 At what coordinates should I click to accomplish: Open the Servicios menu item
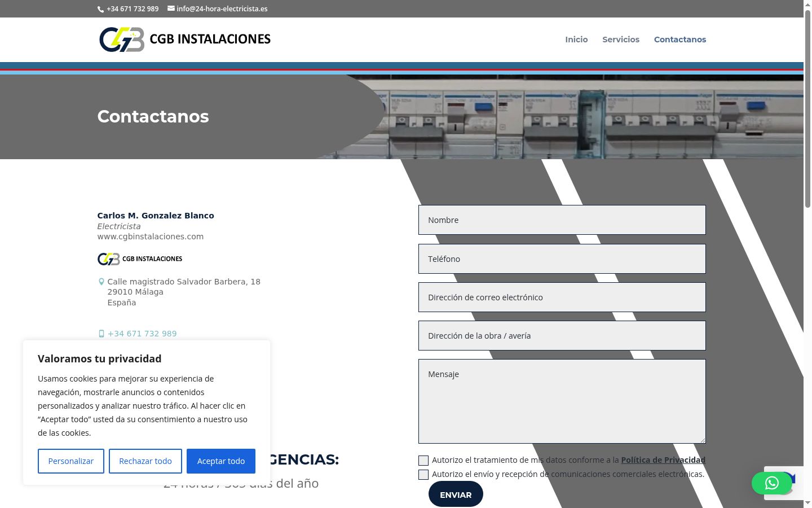click(x=621, y=40)
